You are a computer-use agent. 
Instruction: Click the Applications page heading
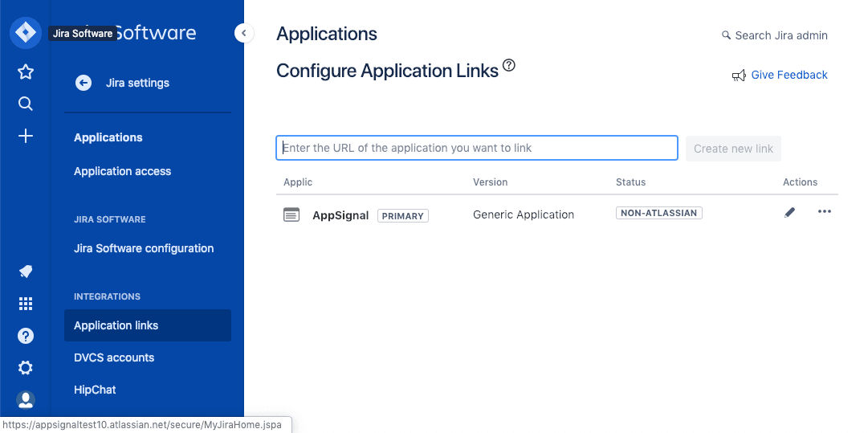[327, 34]
